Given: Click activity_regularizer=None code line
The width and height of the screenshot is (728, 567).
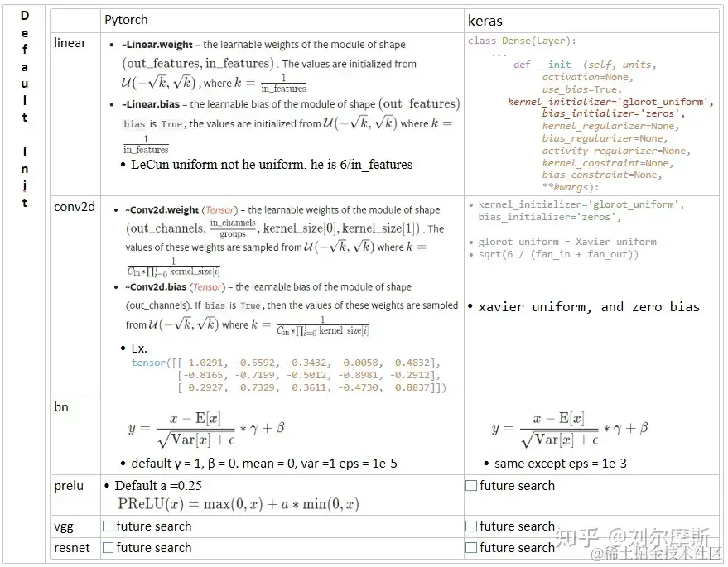Looking at the screenshot, I should [616, 151].
